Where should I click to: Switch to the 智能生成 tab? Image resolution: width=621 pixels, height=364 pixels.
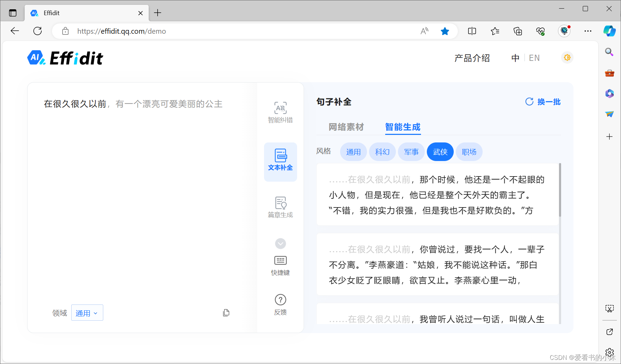click(x=403, y=127)
